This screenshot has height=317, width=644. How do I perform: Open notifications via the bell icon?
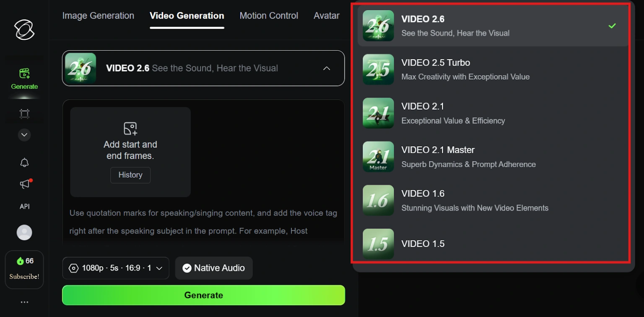tap(24, 162)
